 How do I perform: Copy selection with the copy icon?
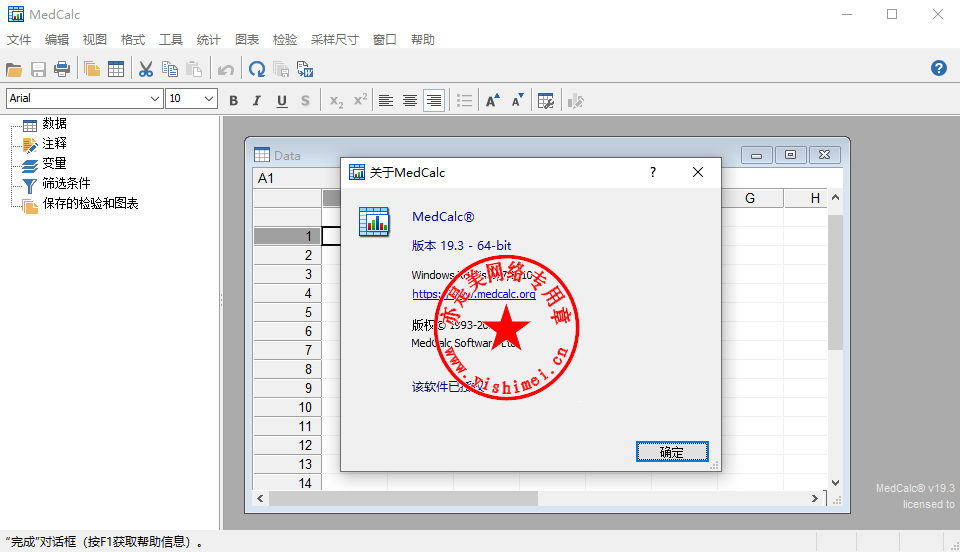coord(170,69)
